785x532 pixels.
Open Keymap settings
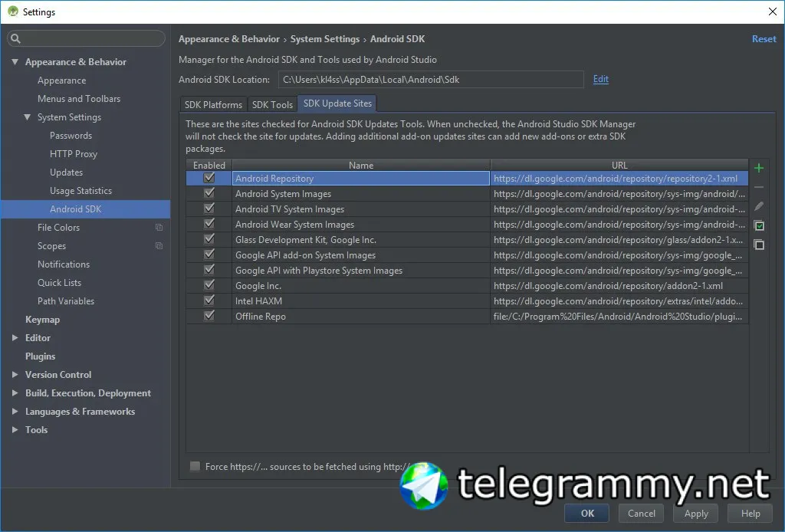[x=43, y=320]
